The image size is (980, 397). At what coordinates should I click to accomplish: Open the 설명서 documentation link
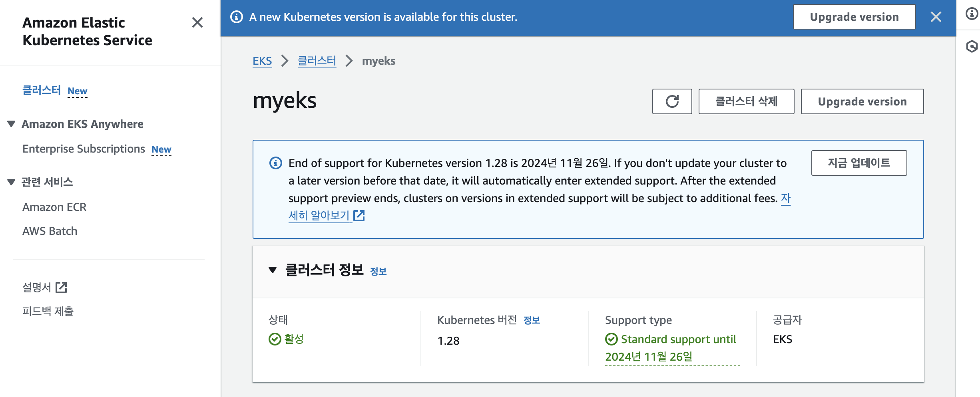[x=37, y=287]
